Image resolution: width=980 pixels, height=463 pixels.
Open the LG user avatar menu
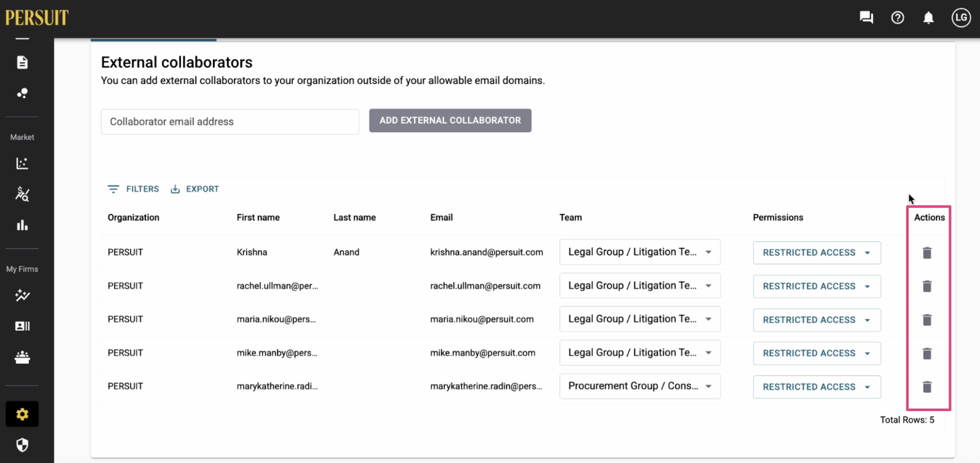click(961, 18)
